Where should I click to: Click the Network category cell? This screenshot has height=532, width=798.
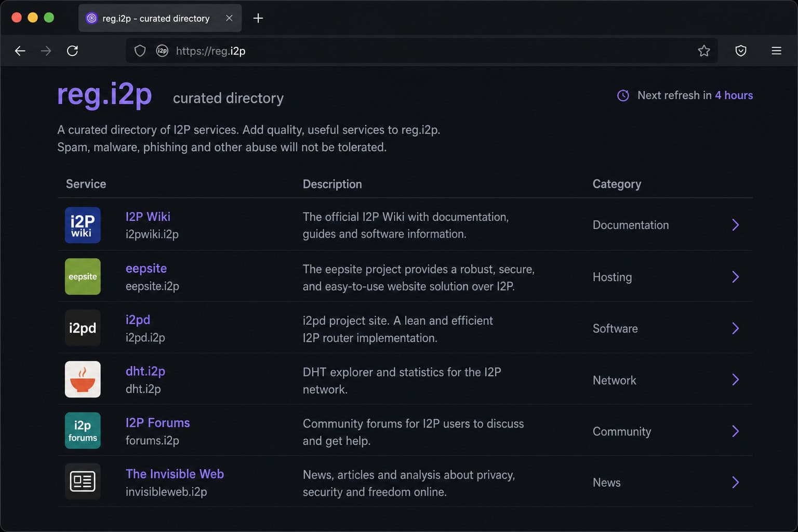tap(614, 380)
